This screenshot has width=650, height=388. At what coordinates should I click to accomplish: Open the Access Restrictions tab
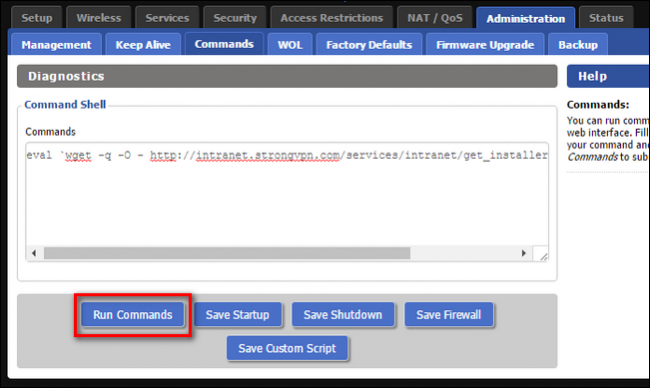click(x=332, y=18)
